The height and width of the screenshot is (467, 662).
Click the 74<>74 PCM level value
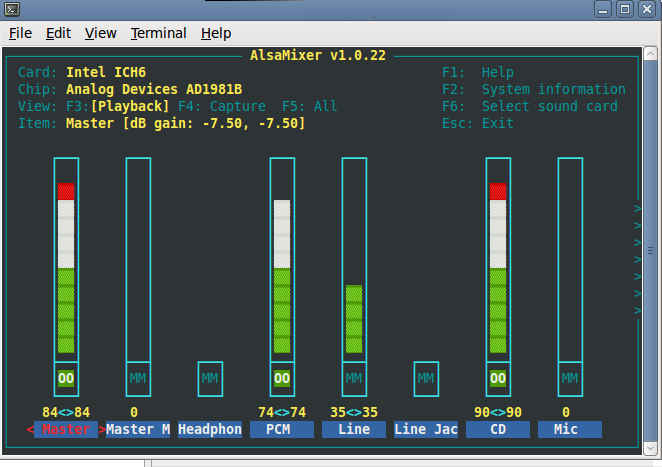(282, 412)
